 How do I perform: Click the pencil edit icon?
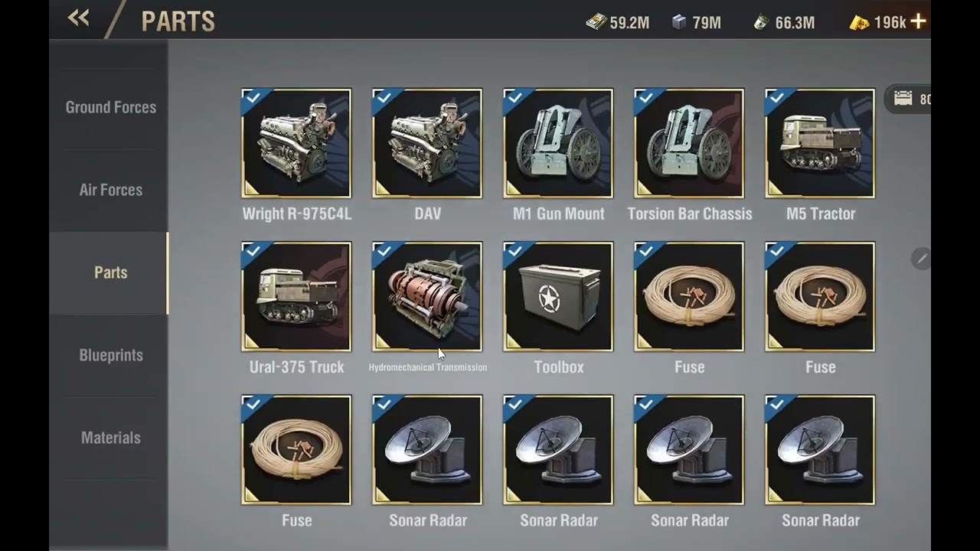coord(921,259)
